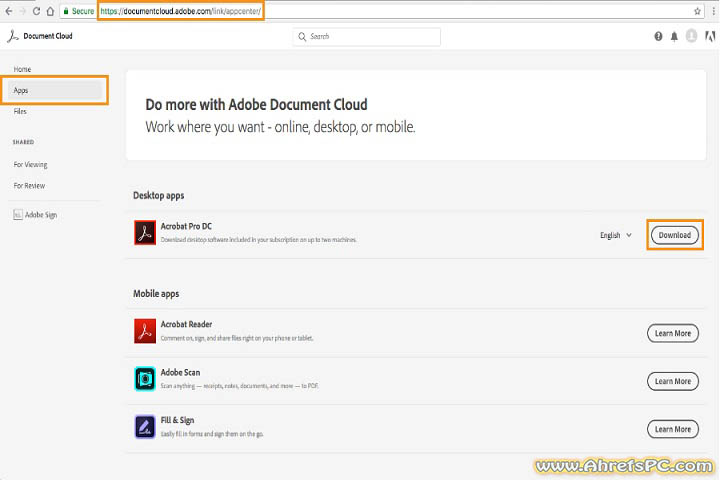Click the Fill & Sign app icon
The height and width of the screenshot is (480, 720).
pyautogui.click(x=145, y=426)
